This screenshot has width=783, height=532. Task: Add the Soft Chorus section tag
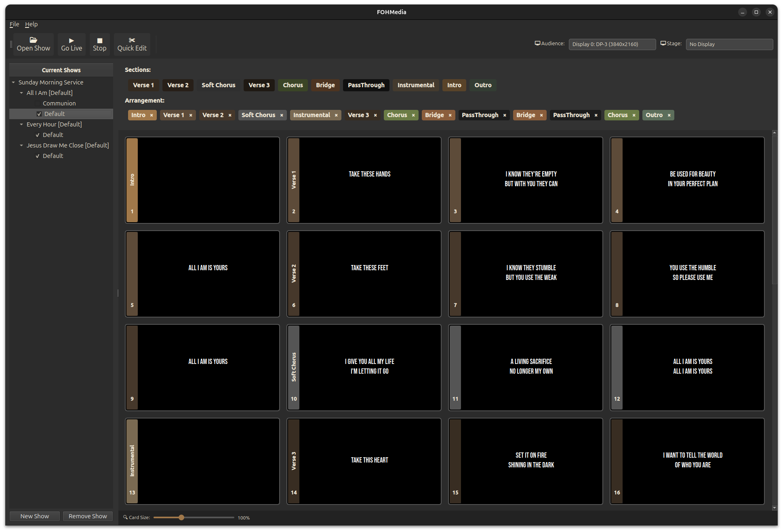(x=219, y=85)
